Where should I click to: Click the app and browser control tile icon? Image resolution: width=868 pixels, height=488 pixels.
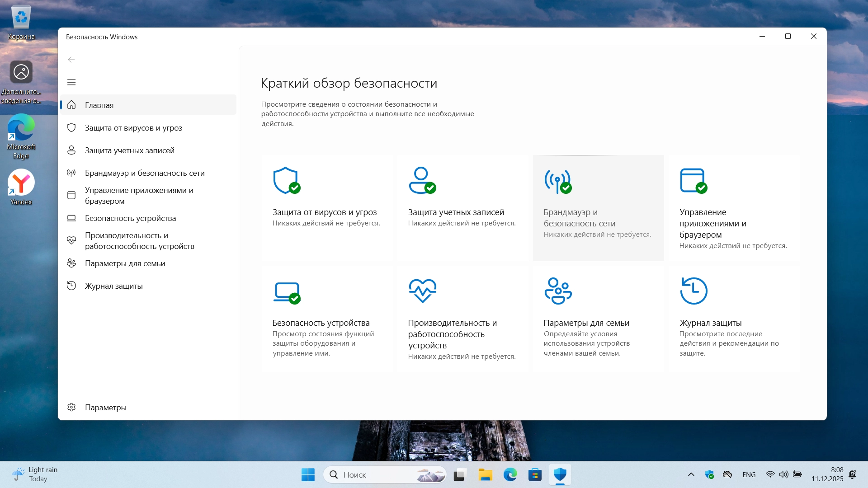tap(693, 181)
